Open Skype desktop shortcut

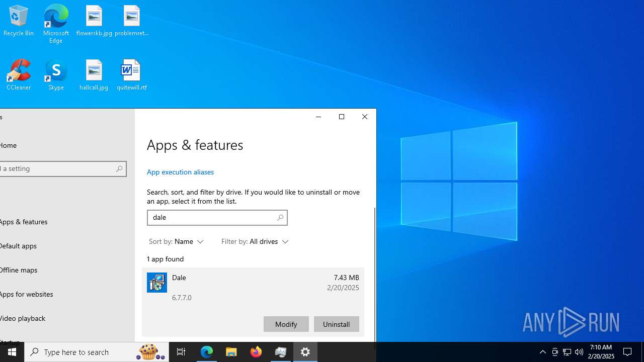(x=56, y=75)
